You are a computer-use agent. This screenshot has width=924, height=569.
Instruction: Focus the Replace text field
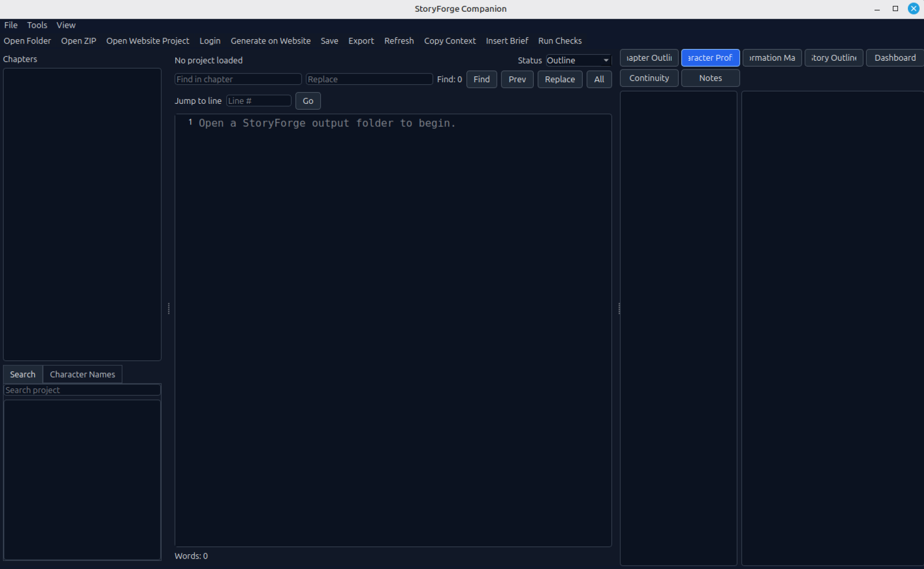[x=369, y=79]
